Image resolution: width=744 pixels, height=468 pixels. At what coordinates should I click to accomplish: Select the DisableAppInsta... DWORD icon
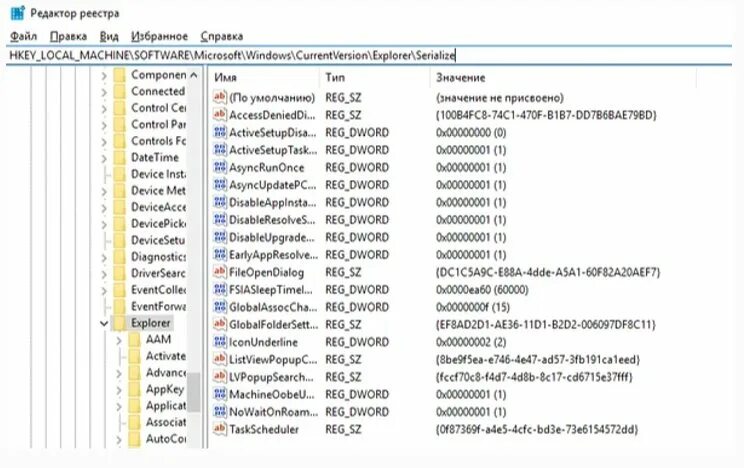[220, 202]
